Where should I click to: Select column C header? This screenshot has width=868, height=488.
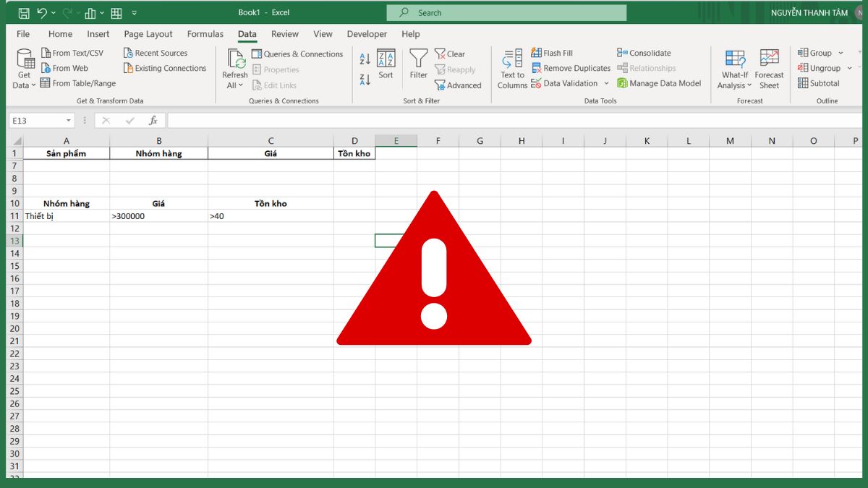coord(271,141)
